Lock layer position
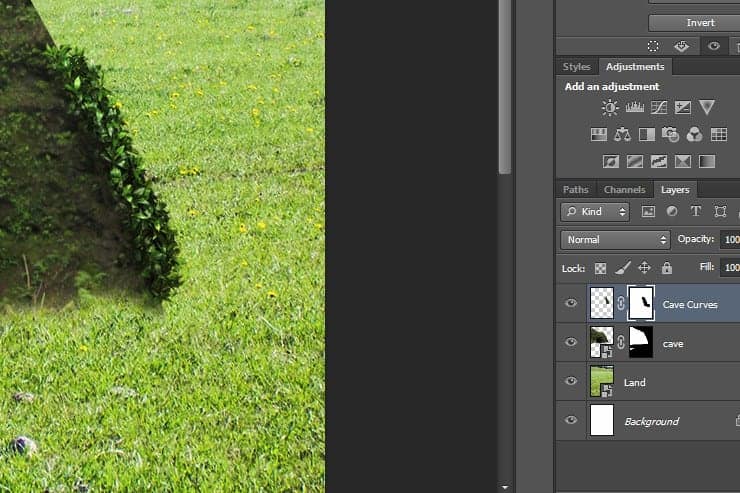The height and width of the screenshot is (493, 740). [x=644, y=268]
